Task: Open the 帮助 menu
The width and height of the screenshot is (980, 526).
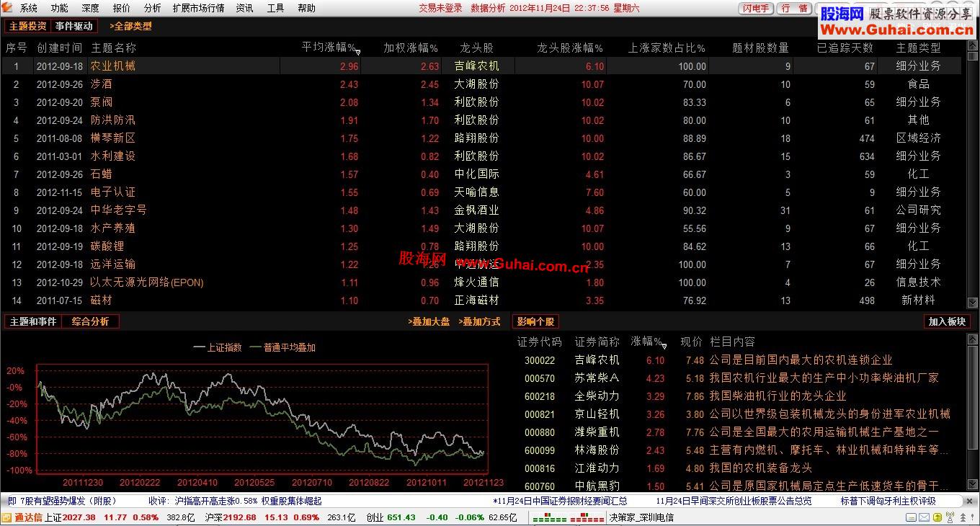Action: (x=306, y=8)
